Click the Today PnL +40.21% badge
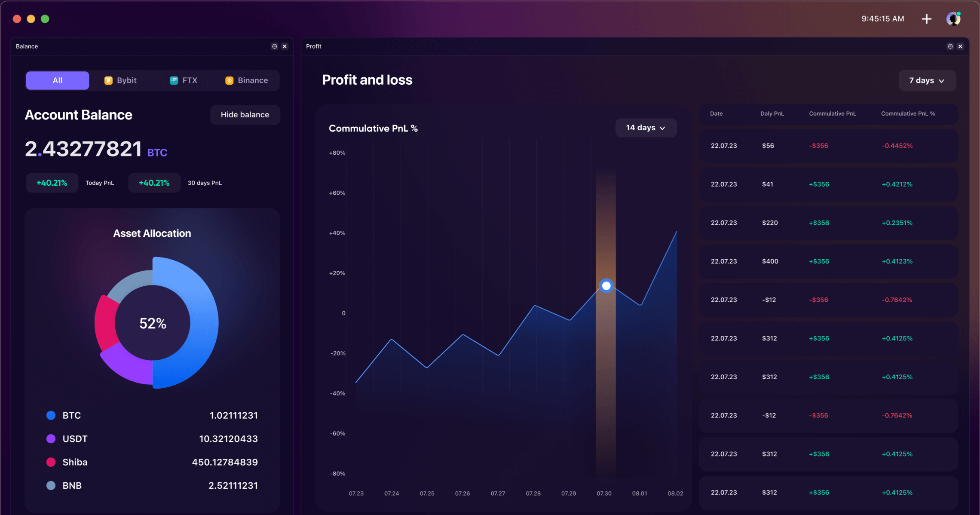The image size is (980, 515). (52, 183)
